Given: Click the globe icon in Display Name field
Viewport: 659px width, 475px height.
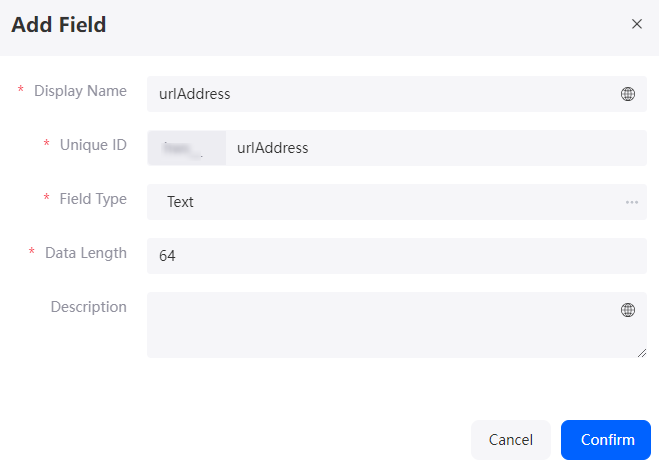Looking at the screenshot, I should click(x=627, y=94).
